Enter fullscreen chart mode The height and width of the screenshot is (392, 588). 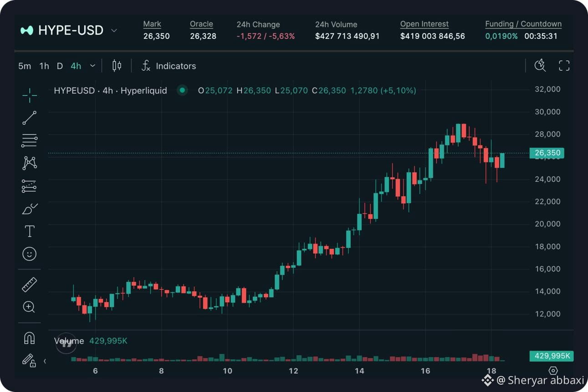(564, 66)
